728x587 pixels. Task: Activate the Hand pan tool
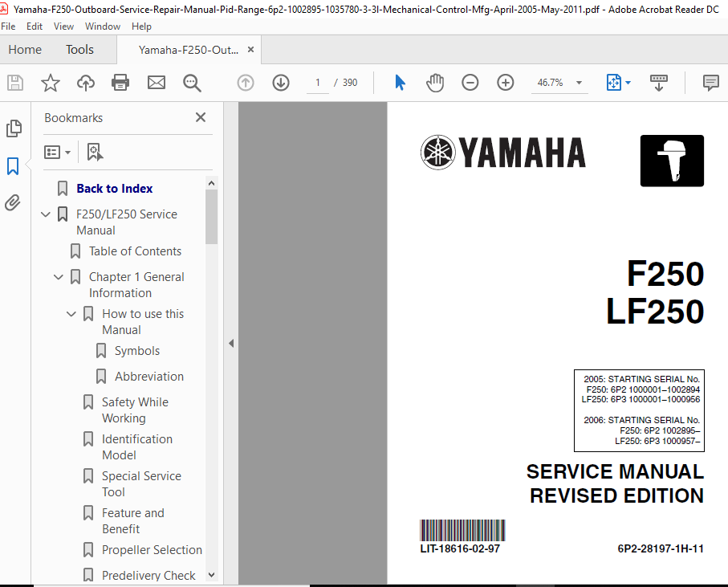click(435, 83)
